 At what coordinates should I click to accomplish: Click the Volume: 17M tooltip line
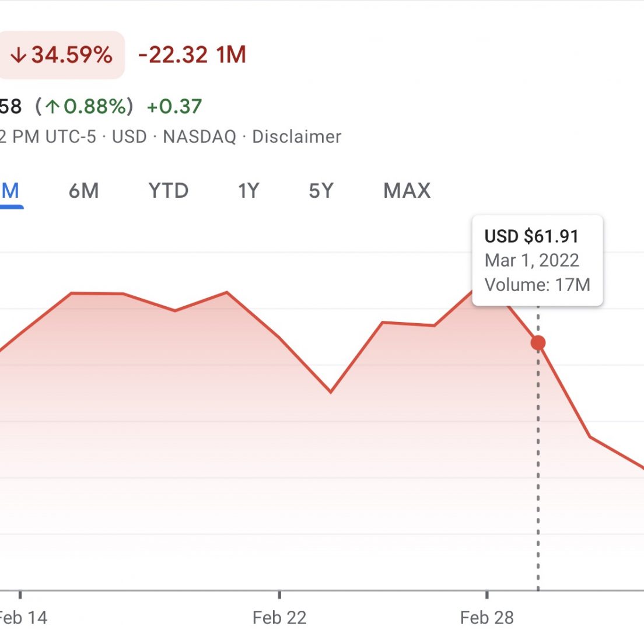tap(537, 285)
